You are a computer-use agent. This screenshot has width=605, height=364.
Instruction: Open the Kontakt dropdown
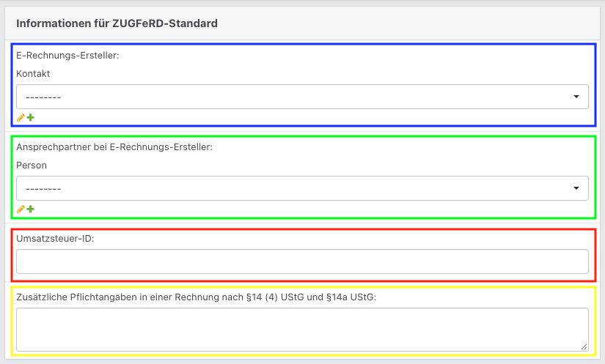click(x=302, y=97)
